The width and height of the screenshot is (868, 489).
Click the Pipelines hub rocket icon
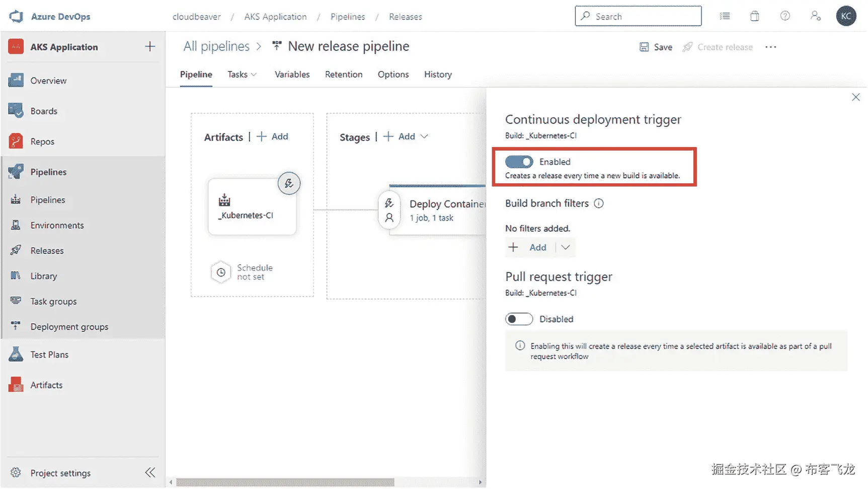click(x=16, y=172)
